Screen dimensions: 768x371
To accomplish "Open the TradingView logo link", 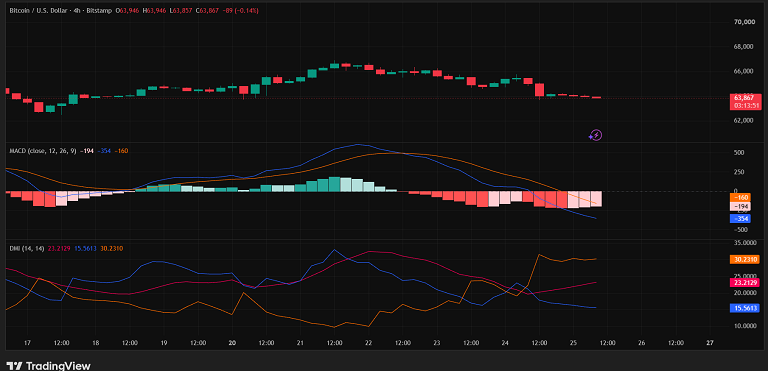I will click(49, 366).
